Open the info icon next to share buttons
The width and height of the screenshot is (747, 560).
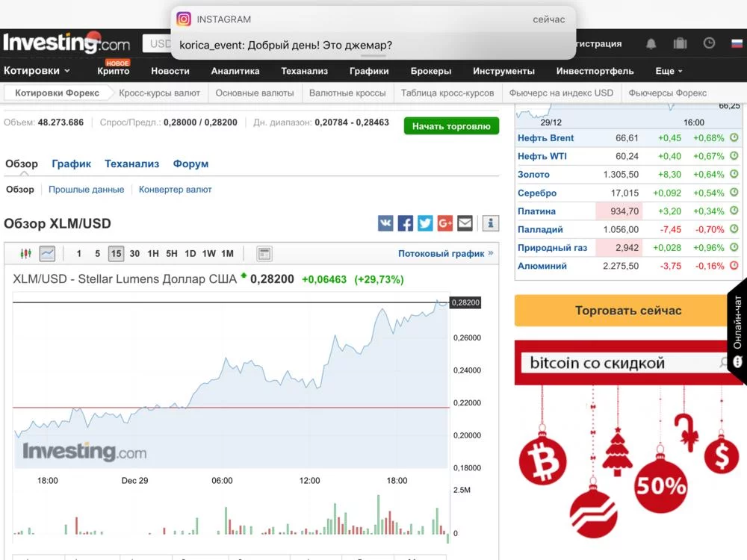click(490, 223)
